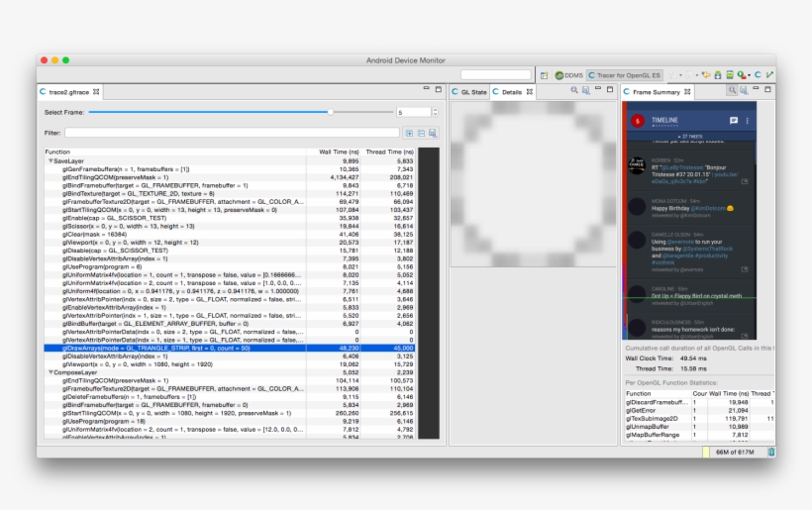Click the trash garbage collector icon in status bar
Image resolution: width=812 pixels, height=510 pixels.
pos(771,452)
